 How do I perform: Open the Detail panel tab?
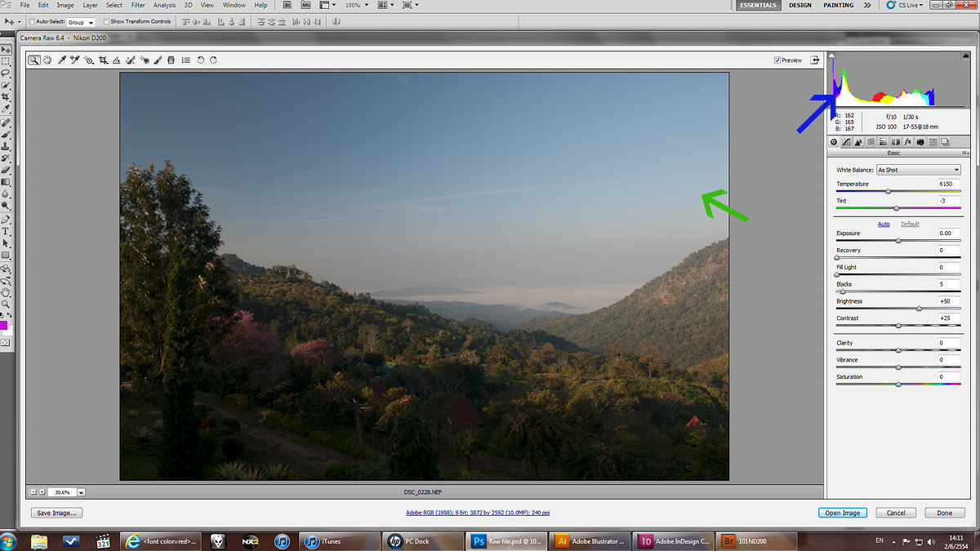coord(858,142)
